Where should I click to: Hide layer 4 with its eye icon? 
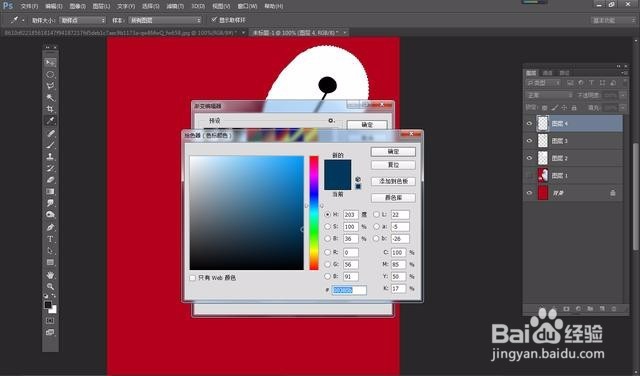[529, 124]
